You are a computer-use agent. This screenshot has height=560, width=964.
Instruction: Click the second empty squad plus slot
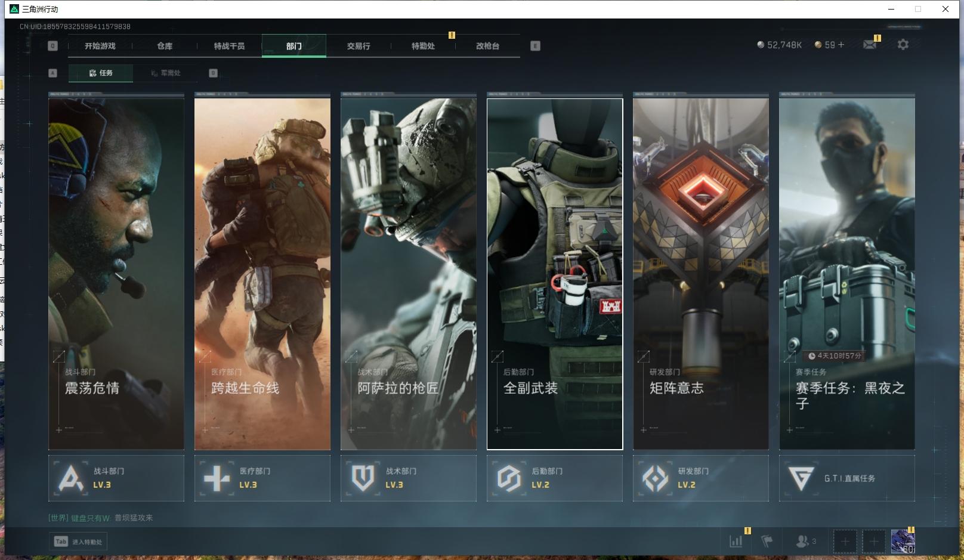click(874, 542)
